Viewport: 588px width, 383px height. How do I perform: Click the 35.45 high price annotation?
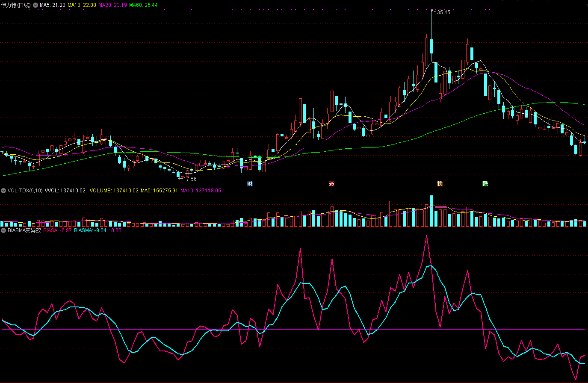pos(443,12)
